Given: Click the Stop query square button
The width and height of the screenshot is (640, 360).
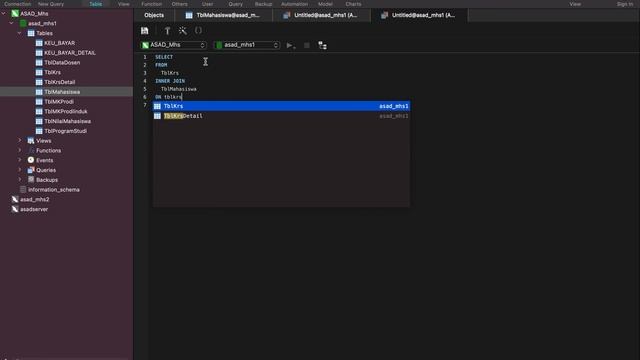Looking at the screenshot, I should click(x=307, y=45).
